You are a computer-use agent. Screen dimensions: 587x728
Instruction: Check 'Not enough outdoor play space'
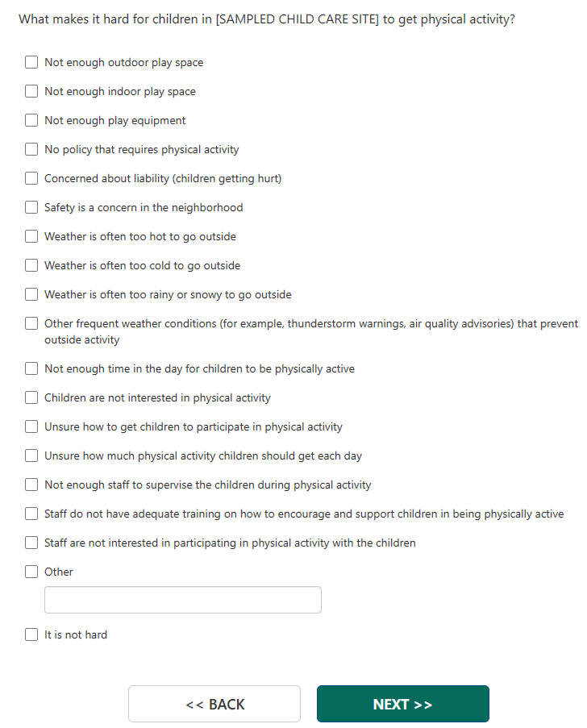coord(31,62)
